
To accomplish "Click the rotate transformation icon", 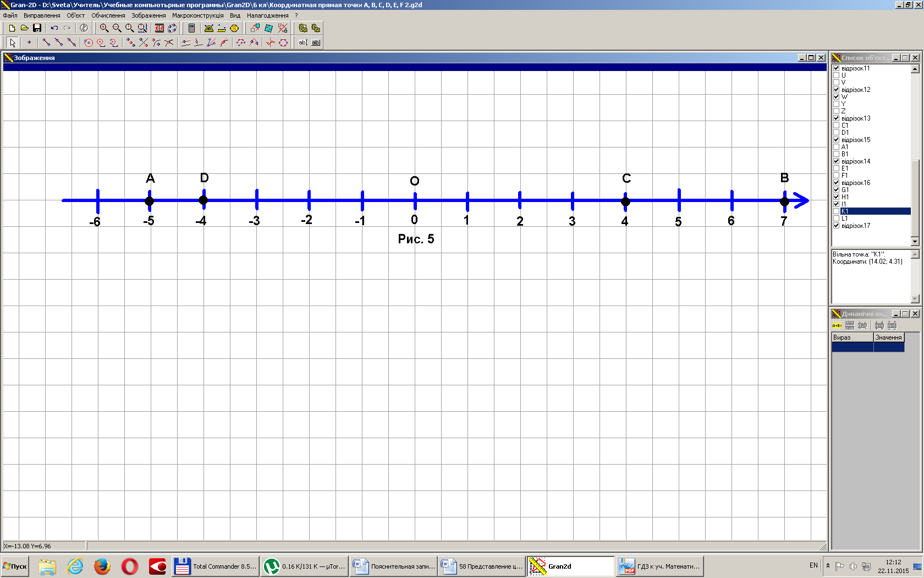I will click(268, 28).
